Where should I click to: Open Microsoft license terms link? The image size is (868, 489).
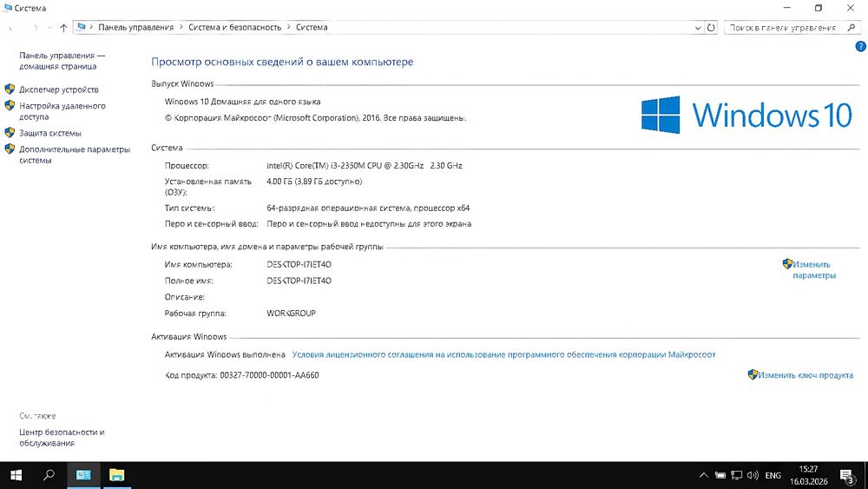503,354
